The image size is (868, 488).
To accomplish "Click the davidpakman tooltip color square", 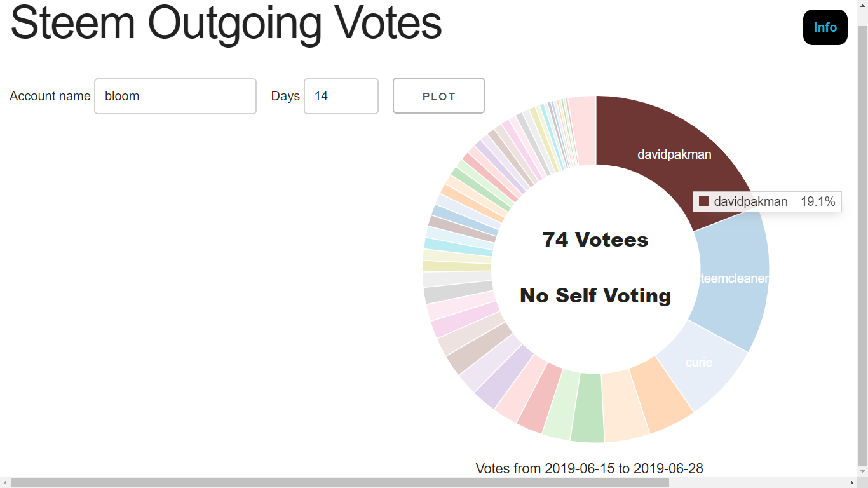I will click(x=703, y=201).
